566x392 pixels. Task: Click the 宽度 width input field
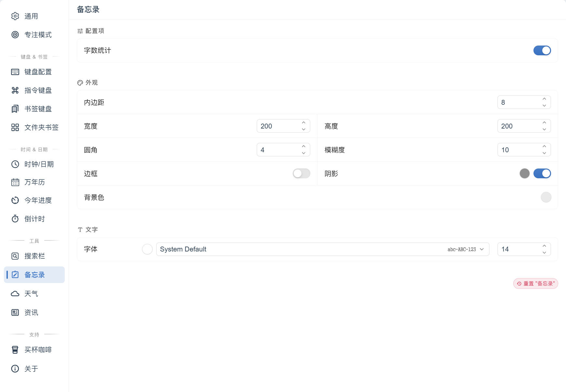coord(283,126)
